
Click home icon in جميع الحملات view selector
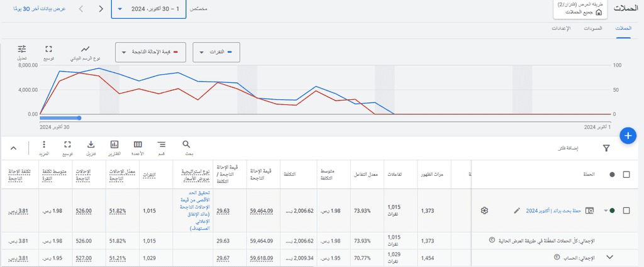tap(599, 13)
